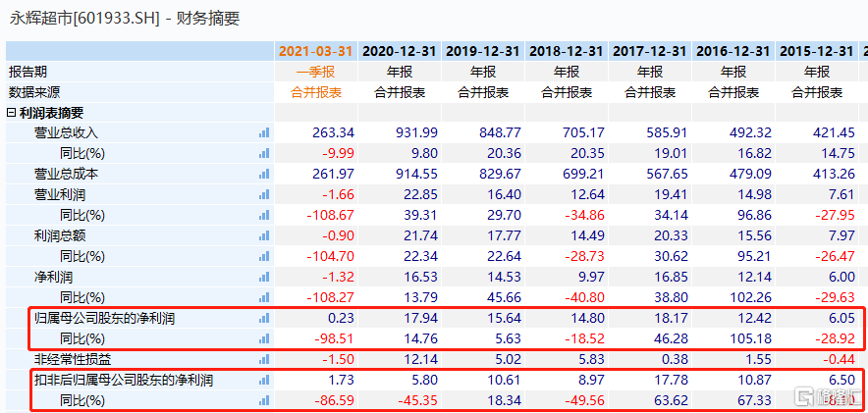The height and width of the screenshot is (413, 868).
Task: Open chart icon for 净利润 row
Action: point(264,277)
